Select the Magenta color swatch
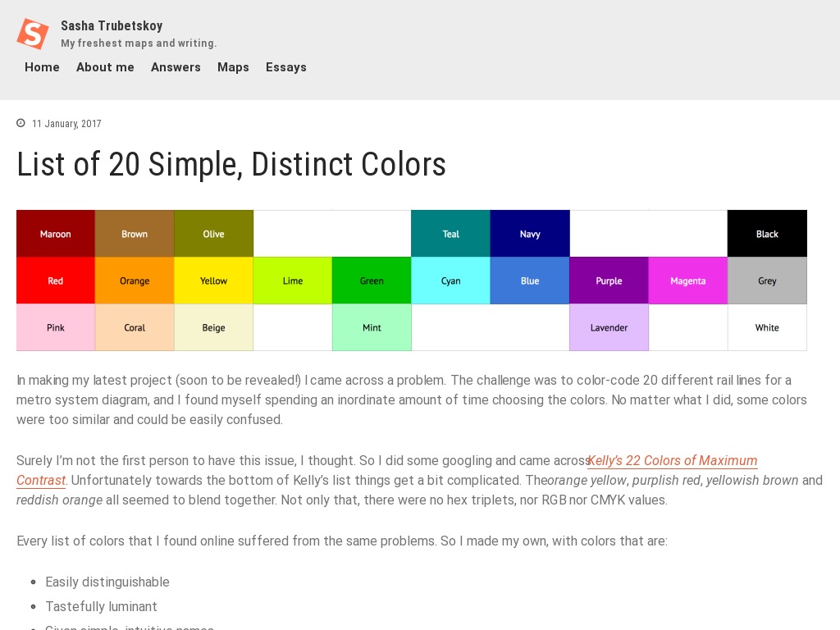The height and width of the screenshot is (630, 840). click(687, 281)
